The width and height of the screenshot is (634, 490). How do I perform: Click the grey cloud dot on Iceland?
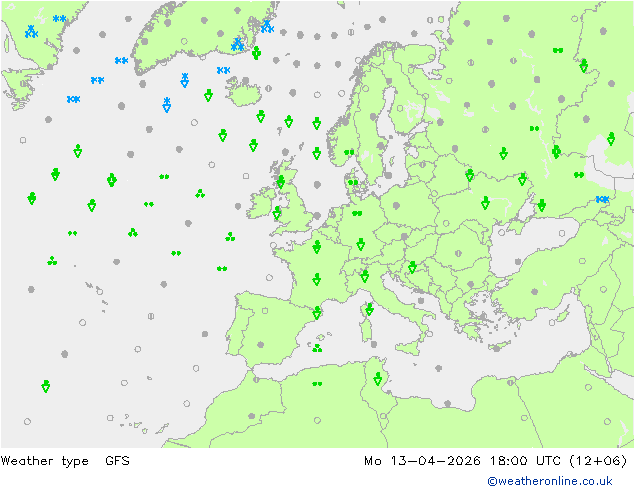pos(245,81)
